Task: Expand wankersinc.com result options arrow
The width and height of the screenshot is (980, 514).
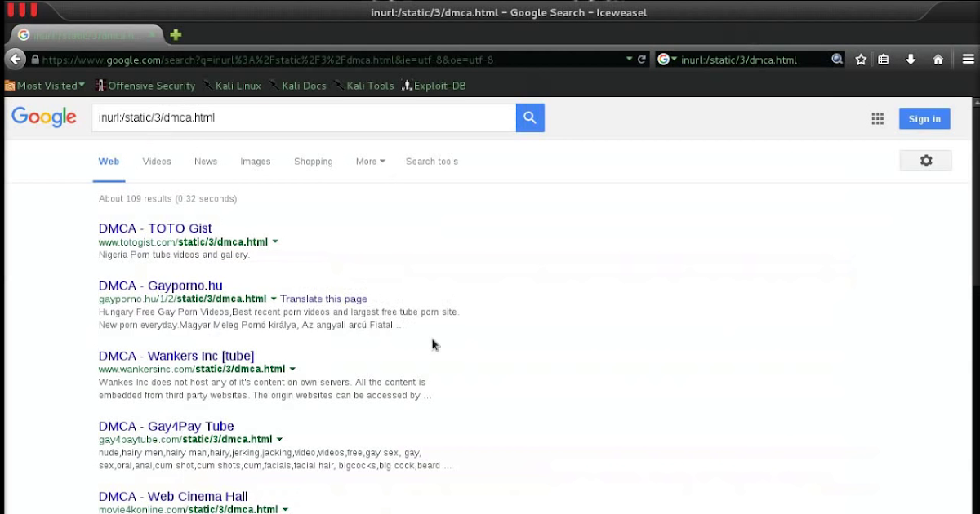Action: click(x=292, y=370)
